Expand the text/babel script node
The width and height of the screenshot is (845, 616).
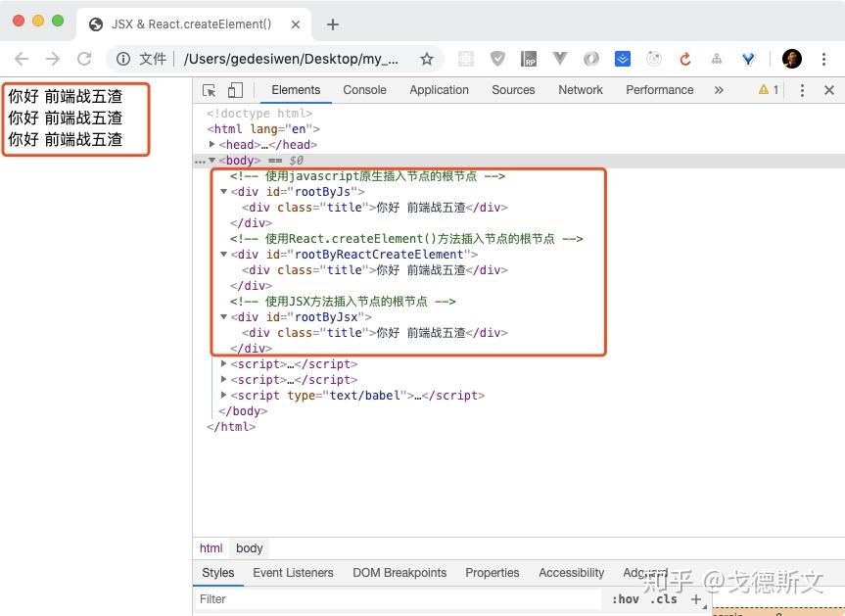[224, 395]
